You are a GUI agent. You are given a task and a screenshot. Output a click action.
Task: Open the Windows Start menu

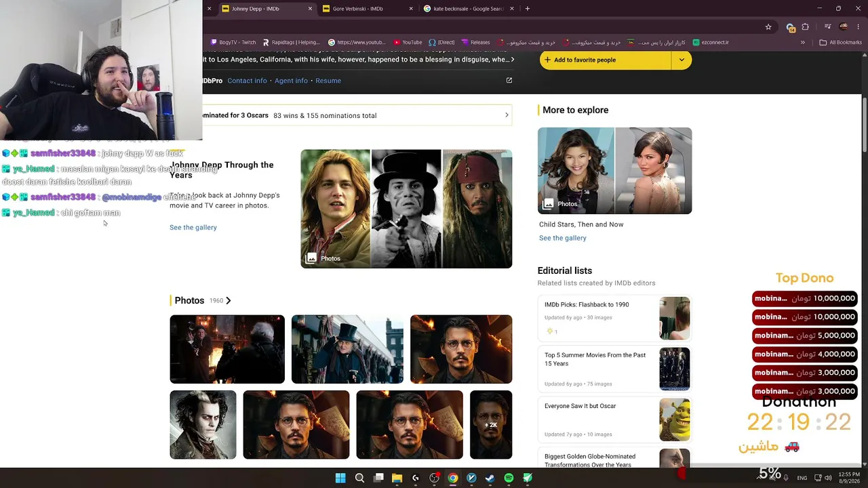click(340, 478)
